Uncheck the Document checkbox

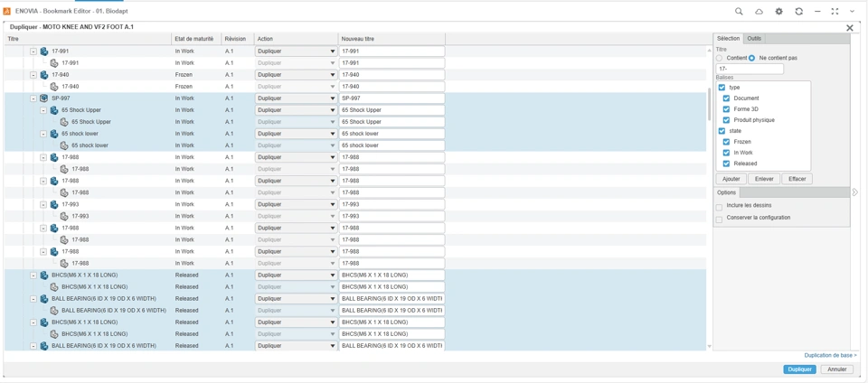(727, 98)
